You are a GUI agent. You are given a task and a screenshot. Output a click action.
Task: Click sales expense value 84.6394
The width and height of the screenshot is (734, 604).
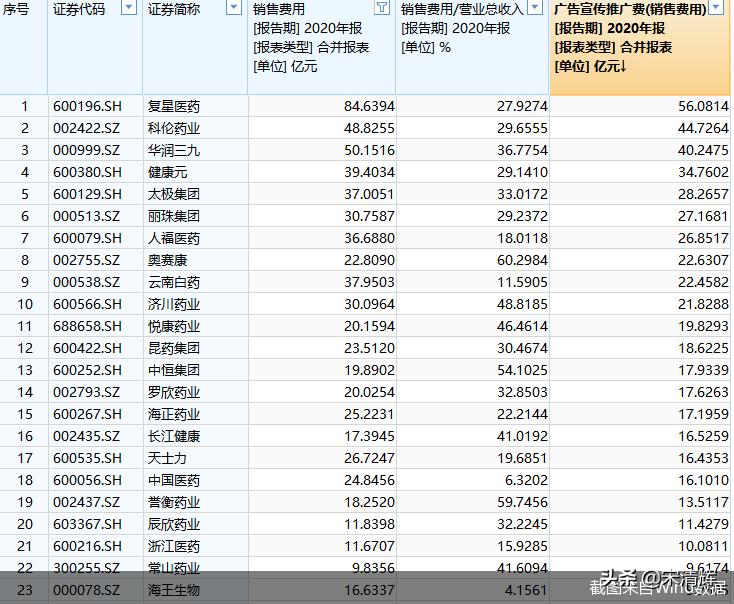[369, 106]
